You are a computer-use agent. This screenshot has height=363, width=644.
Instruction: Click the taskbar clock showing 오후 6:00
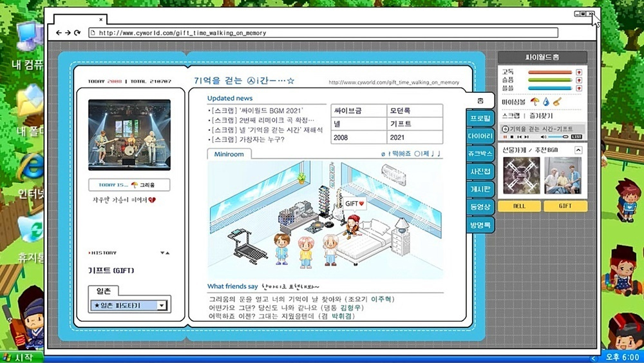622,357
